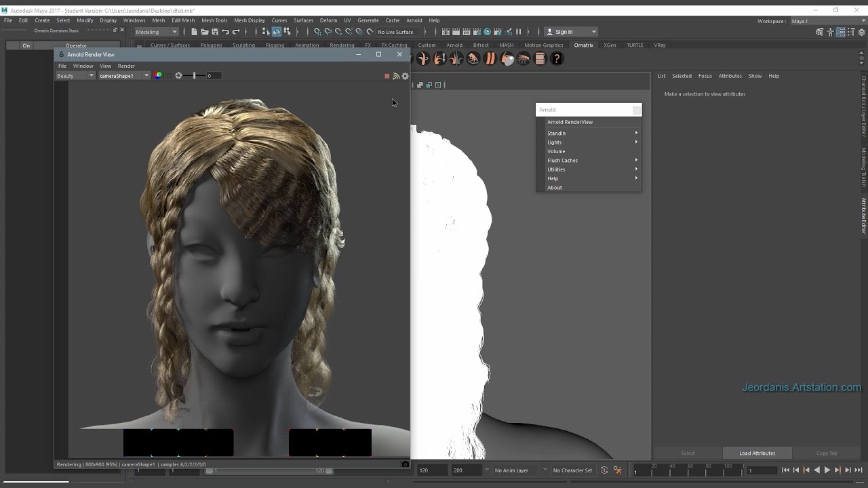Click the IPR render teal circle icon

[x=488, y=32]
